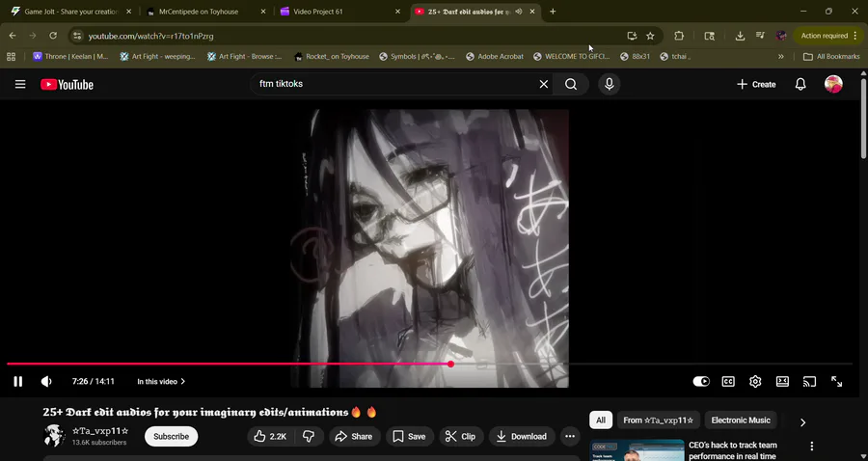Share this video
Screen dimensions: 868x461
coord(354,436)
